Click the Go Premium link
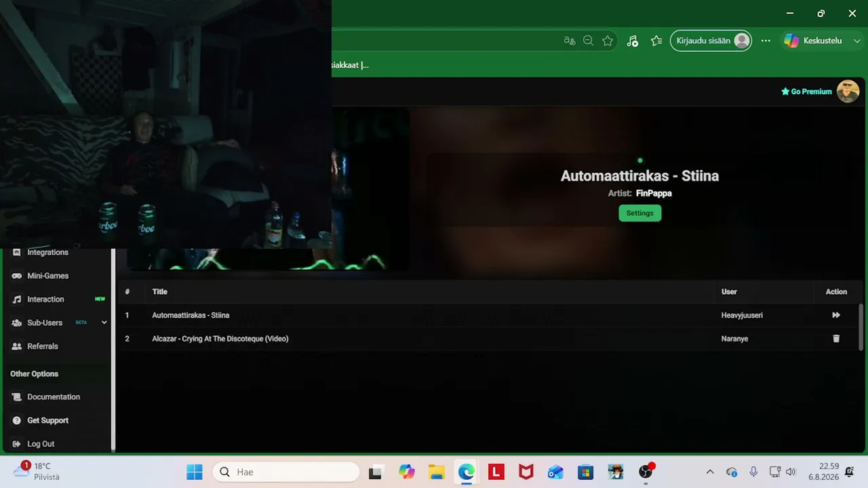 tap(806, 91)
